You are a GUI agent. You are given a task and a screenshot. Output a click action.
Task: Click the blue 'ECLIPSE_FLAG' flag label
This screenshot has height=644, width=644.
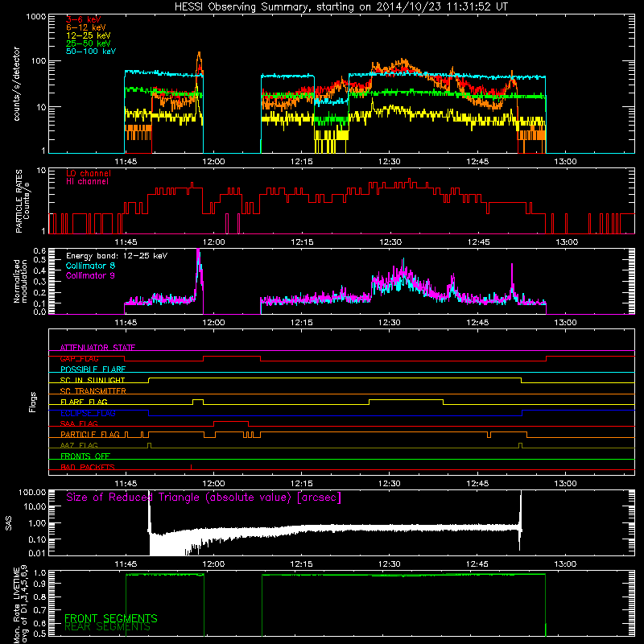tap(88, 413)
